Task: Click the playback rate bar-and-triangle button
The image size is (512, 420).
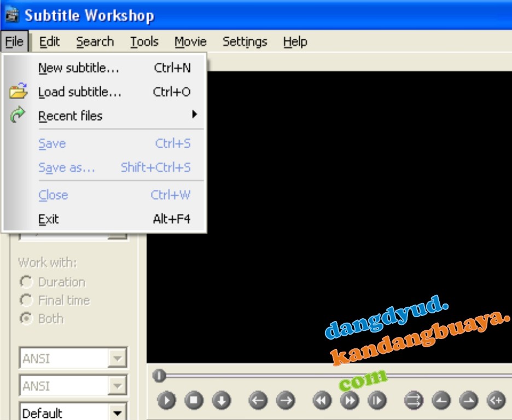Action: pyautogui.click(x=377, y=400)
